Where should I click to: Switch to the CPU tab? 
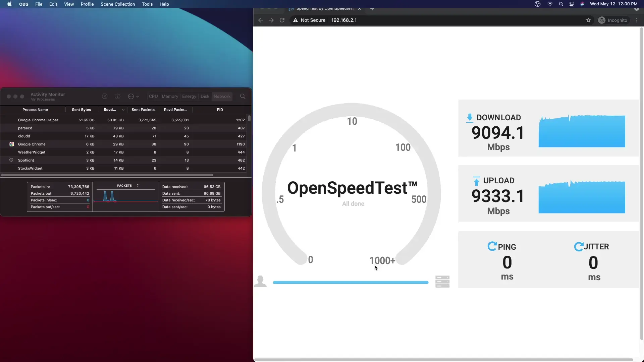tap(153, 97)
